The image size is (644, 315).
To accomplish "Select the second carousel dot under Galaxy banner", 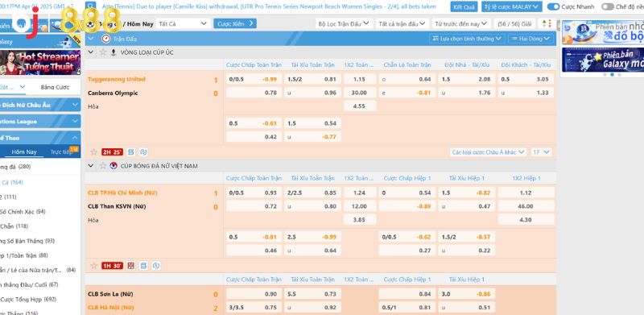I will (x=612, y=75).
